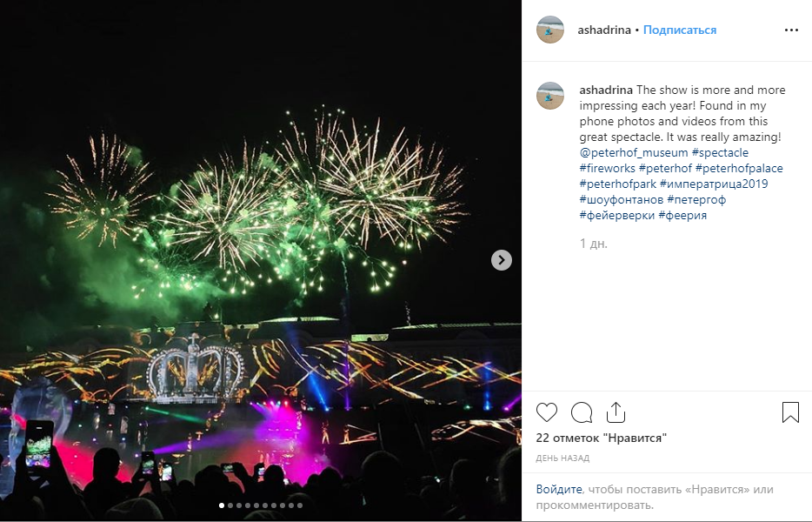
Task: Open the #fireworks hashtag
Action: tap(607, 168)
